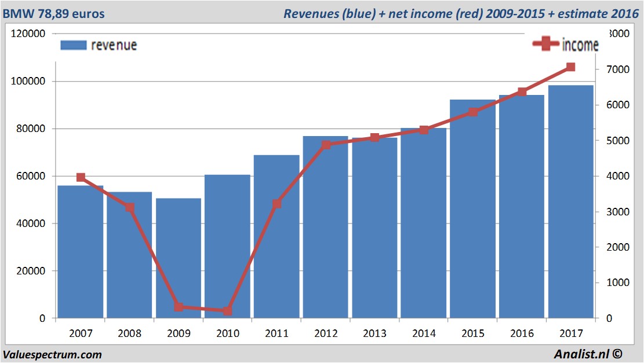Click the 2016 income data marker
The height and width of the screenshot is (363, 644).
pos(522,91)
